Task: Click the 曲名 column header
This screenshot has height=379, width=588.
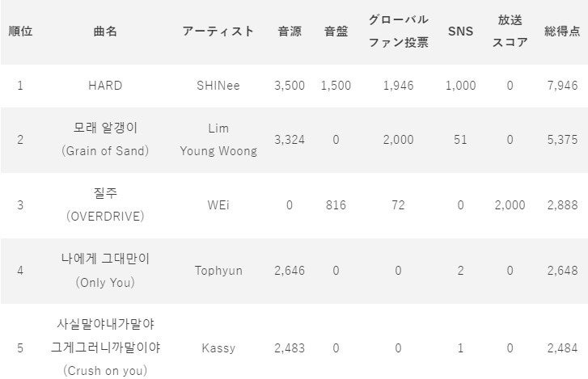Action: pos(106,32)
